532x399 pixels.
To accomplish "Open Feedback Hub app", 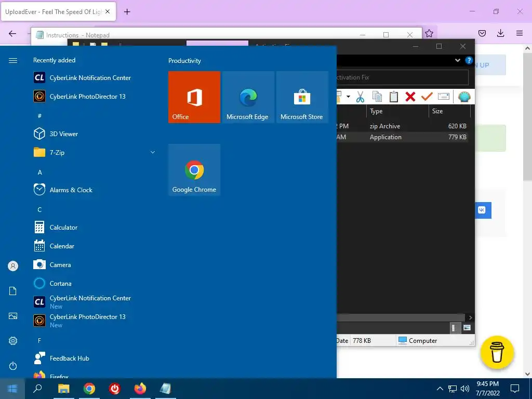I will 95,358.
